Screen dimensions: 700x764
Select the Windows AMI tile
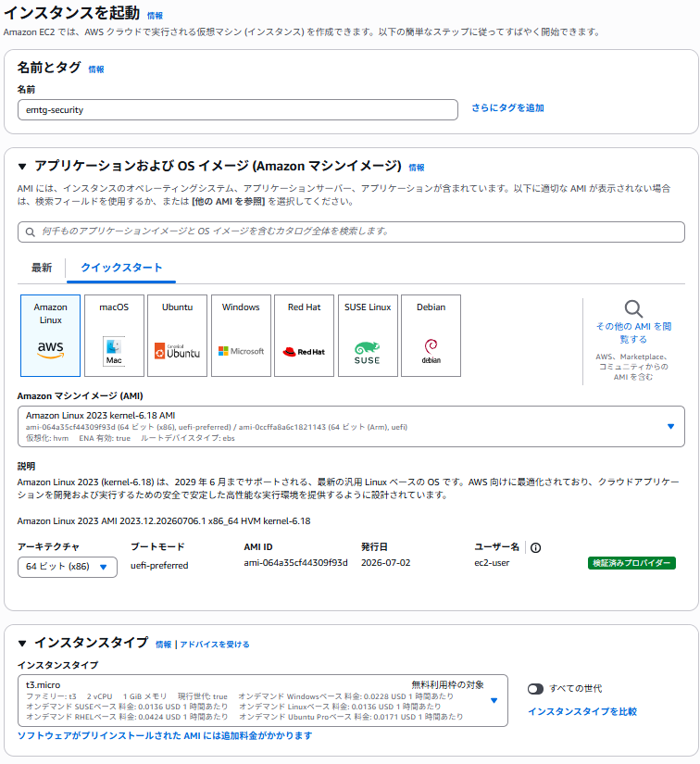click(x=241, y=335)
